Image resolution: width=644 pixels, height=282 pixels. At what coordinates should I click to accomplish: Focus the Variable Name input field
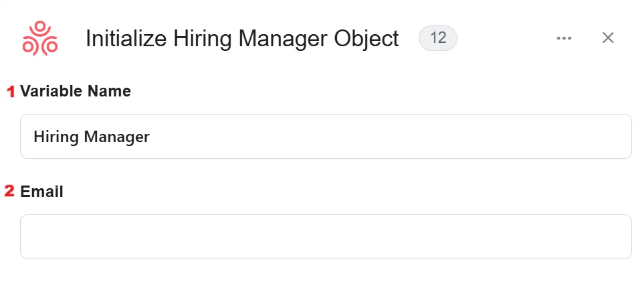pos(326,136)
